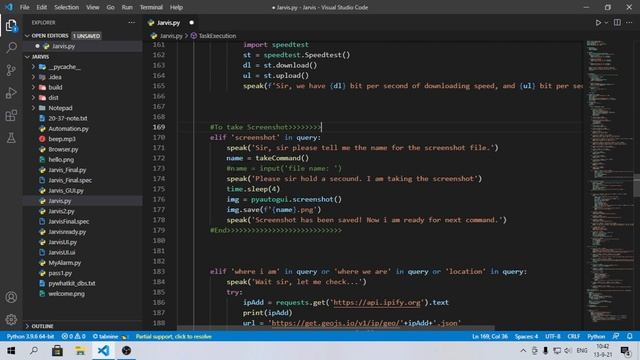
Task: Click TaskExecution in the breadcrumb
Action: click(217, 36)
